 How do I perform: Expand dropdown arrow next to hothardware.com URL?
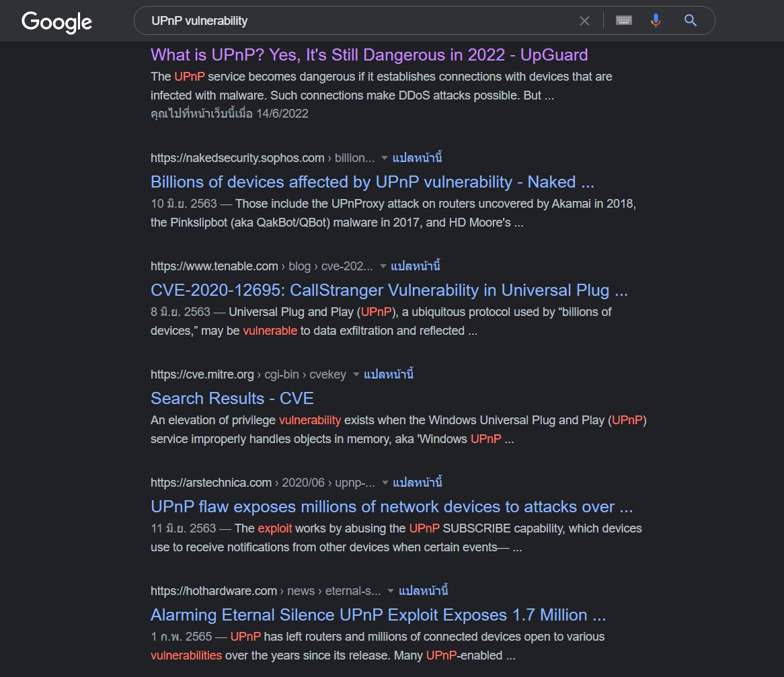391,591
